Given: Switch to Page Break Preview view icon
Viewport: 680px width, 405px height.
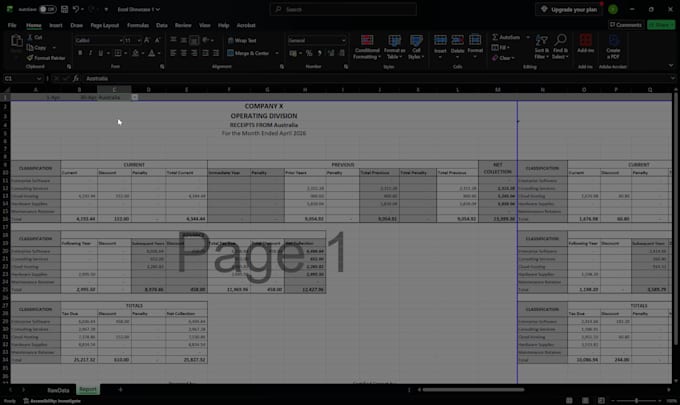Looking at the screenshot, I should [601, 400].
